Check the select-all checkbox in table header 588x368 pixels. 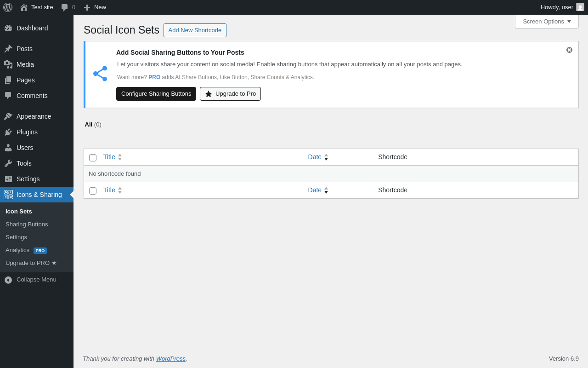coord(93,158)
